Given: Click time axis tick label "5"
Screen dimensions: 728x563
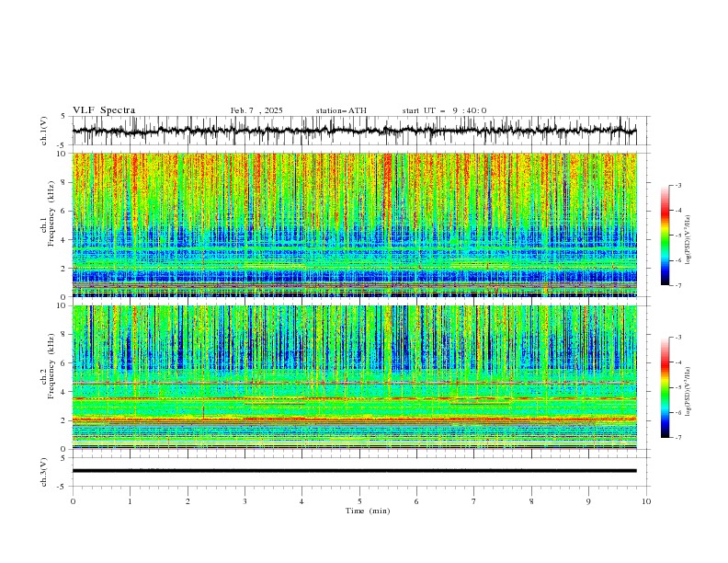Looking at the screenshot, I should 359,501.
